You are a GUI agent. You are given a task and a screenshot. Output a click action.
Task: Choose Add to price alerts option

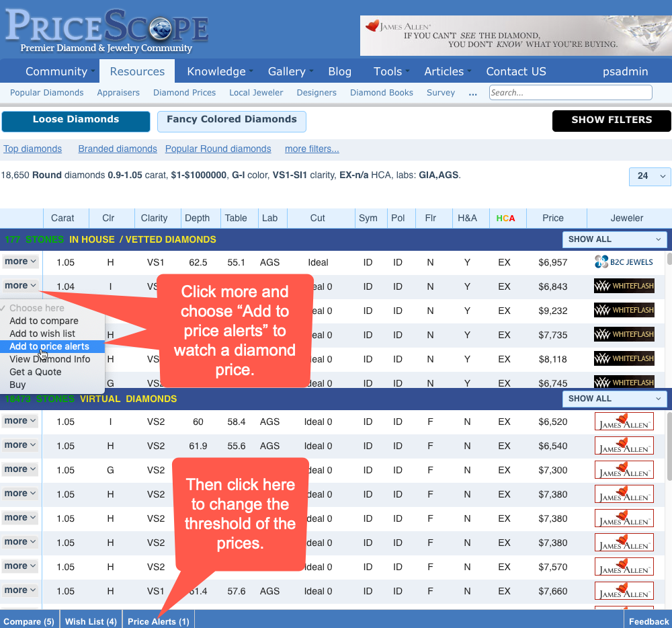click(x=52, y=346)
